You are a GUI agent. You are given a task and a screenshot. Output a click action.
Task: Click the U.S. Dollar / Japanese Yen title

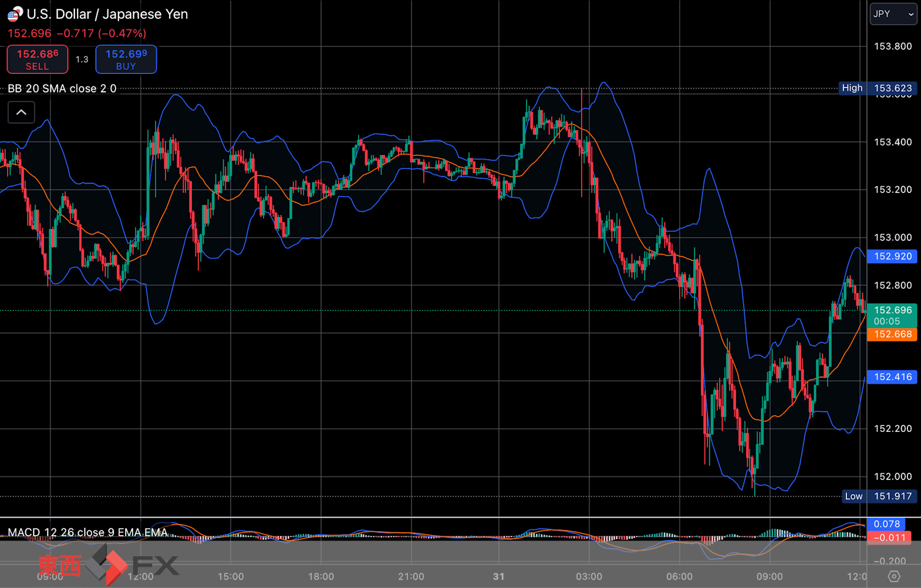(x=107, y=14)
